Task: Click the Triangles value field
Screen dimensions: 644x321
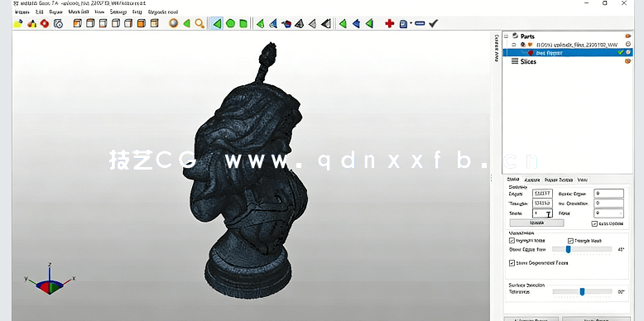Action: [x=542, y=204]
